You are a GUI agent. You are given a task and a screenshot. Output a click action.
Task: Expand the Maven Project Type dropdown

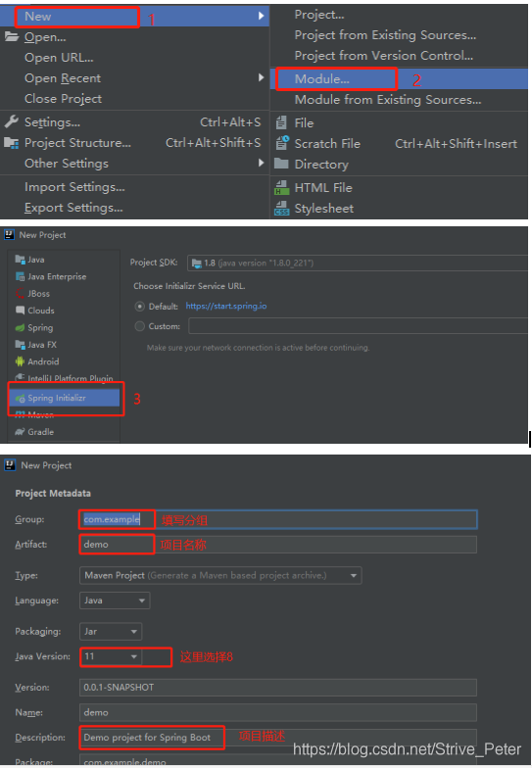(x=220, y=576)
